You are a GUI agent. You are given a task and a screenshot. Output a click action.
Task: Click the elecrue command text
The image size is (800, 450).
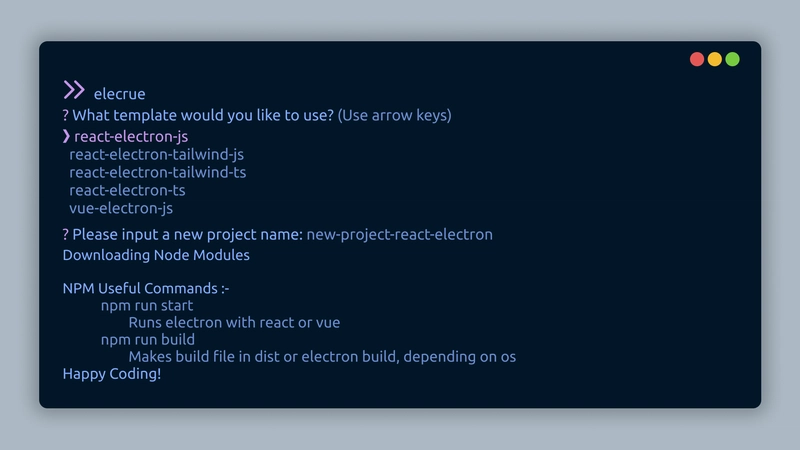click(119, 94)
